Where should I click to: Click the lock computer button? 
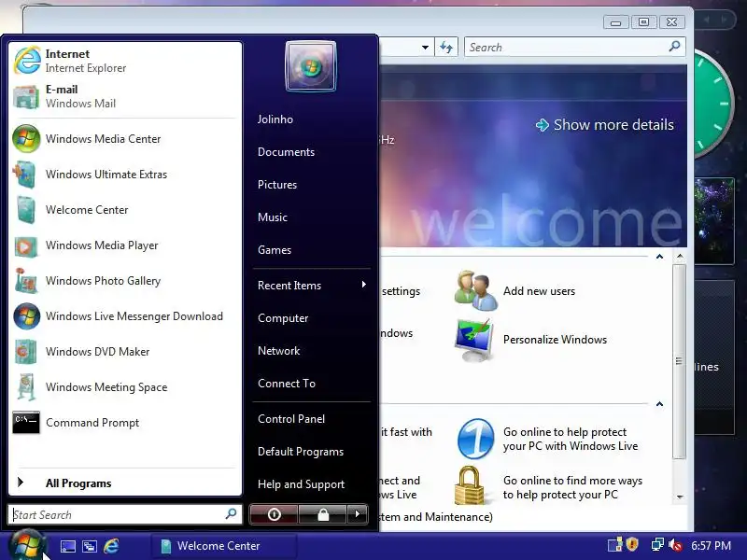[323, 514]
